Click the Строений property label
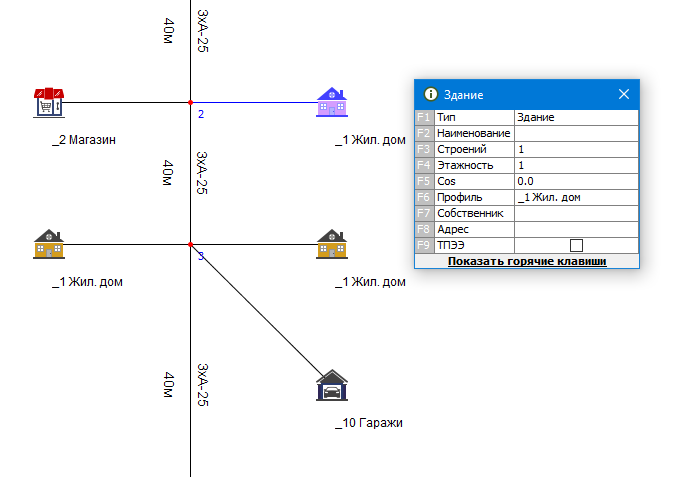The height and width of the screenshot is (477, 686). (474, 149)
